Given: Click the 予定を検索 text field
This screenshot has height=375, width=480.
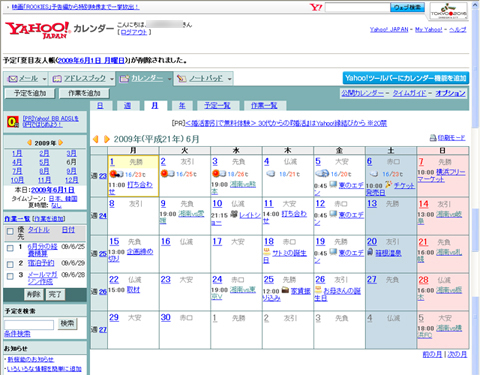Looking at the screenshot, I should tap(29, 325).
